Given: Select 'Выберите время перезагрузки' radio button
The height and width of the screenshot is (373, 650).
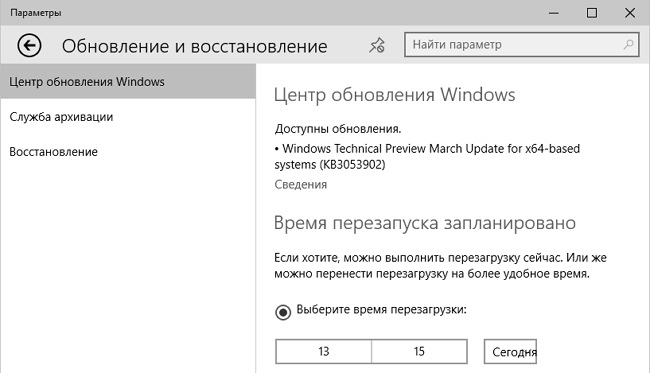Looking at the screenshot, I should coord(283,312).
